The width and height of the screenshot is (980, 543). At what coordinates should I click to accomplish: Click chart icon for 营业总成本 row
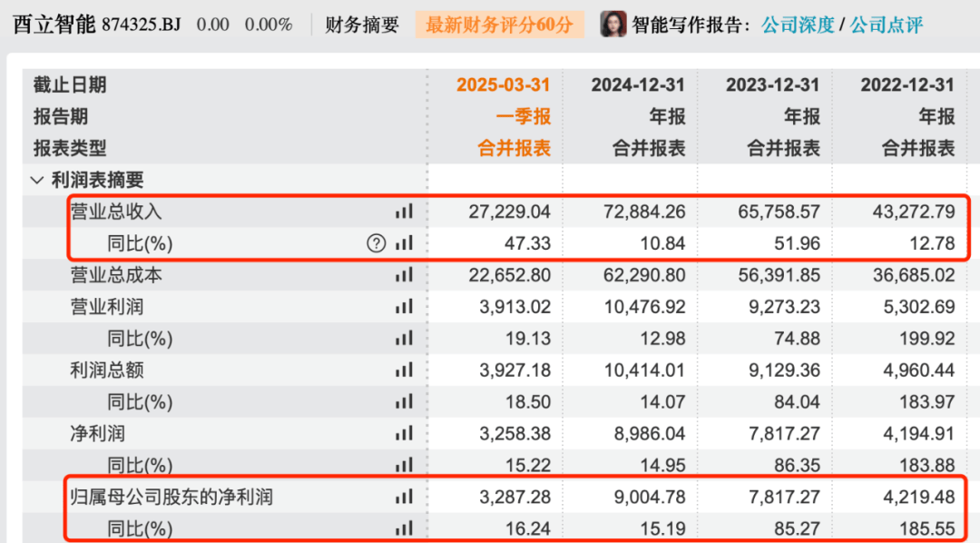(404, 275)
